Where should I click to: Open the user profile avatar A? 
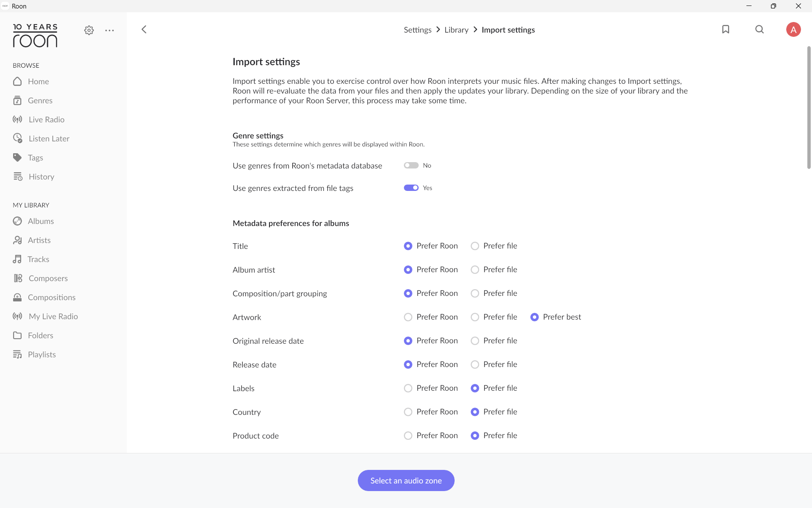[793, 30]
